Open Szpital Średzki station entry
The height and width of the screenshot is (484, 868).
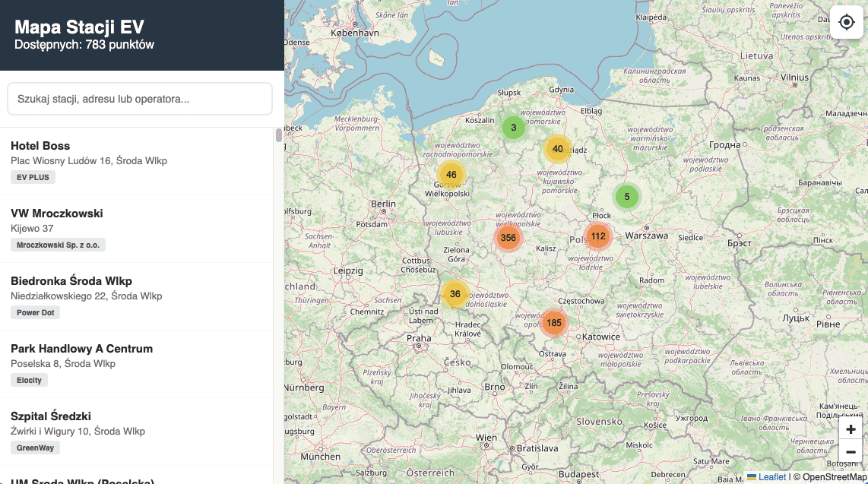[x=137, y=431]
